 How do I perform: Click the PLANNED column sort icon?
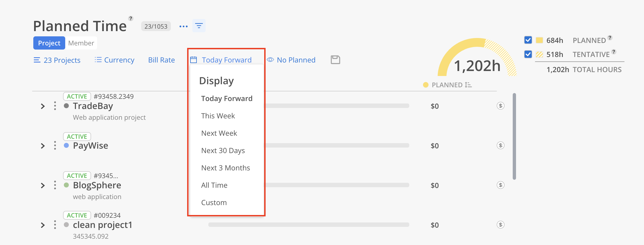(468, 85)
